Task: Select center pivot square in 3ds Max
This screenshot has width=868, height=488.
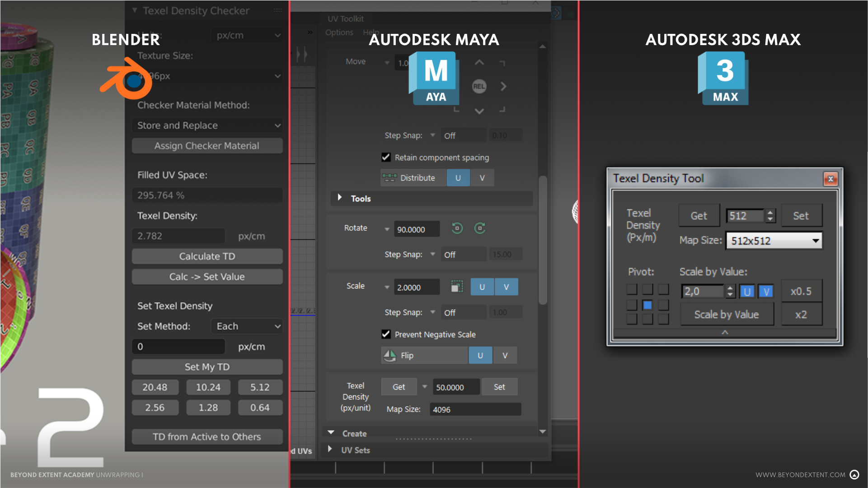Action: 647,305
